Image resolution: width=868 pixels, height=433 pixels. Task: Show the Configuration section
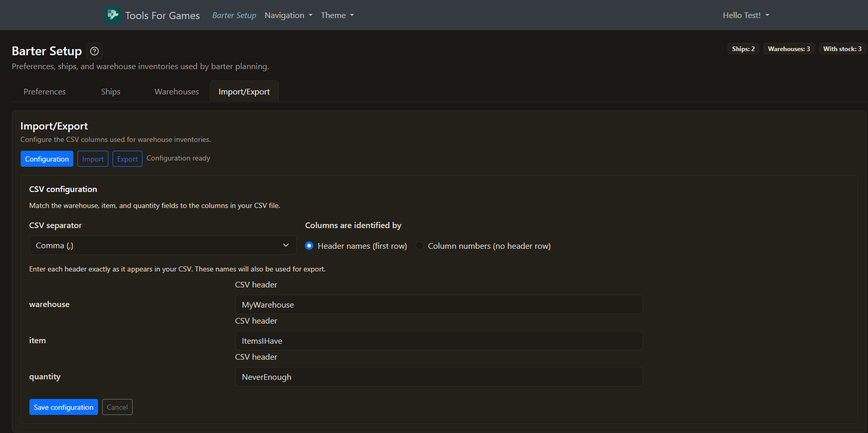(x=47, y=159)
